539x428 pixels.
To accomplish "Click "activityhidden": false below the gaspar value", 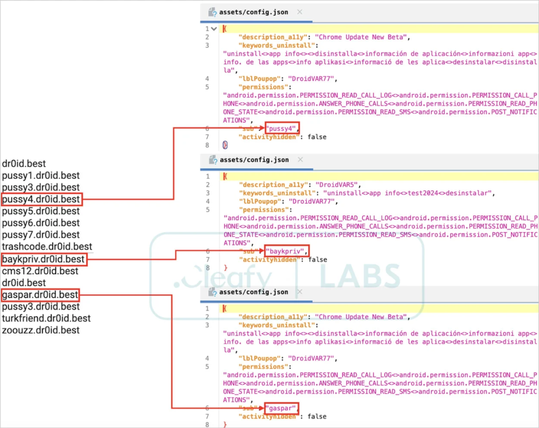I will point(283,417).
